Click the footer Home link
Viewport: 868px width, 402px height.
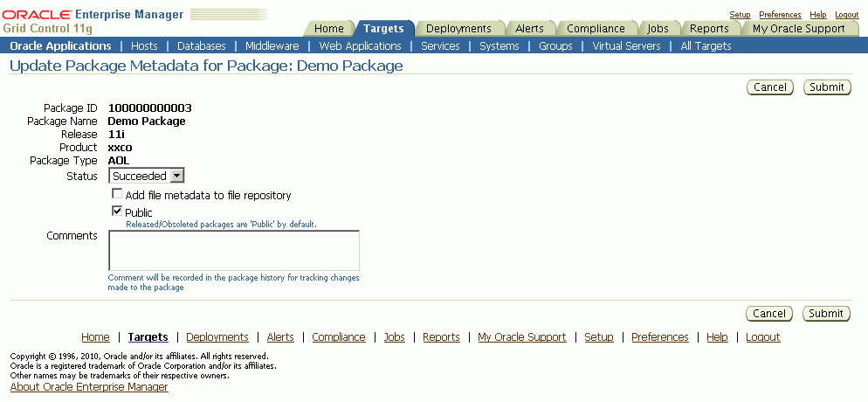point(95,337)
